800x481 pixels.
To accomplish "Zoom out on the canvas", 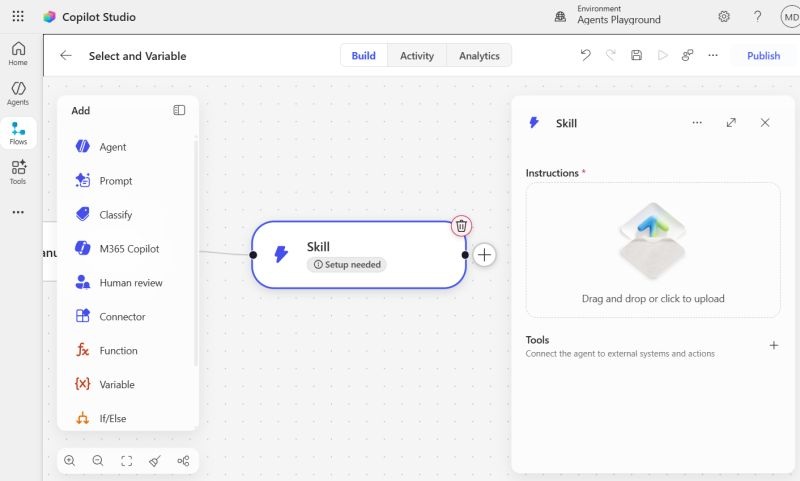I will (98, 461).
